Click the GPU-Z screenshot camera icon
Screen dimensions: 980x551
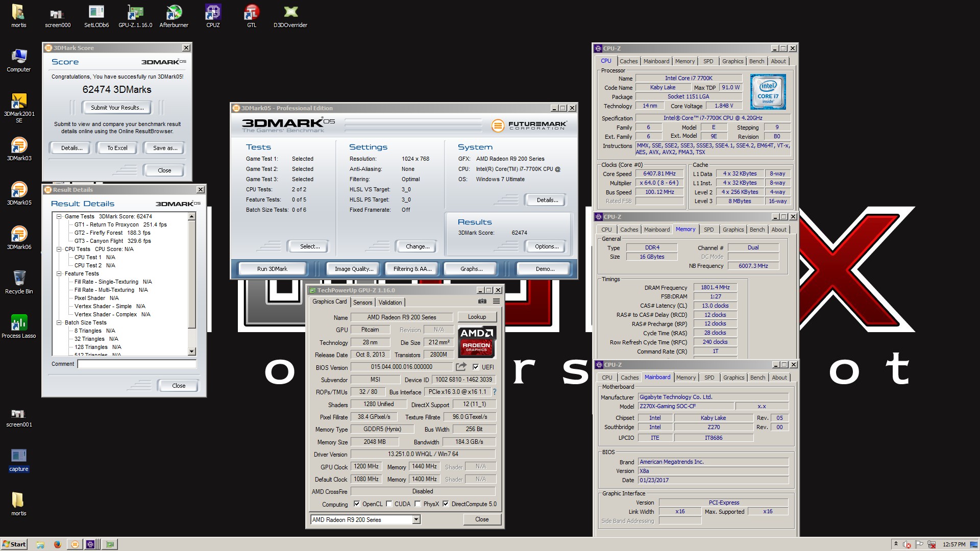(482, 302)
